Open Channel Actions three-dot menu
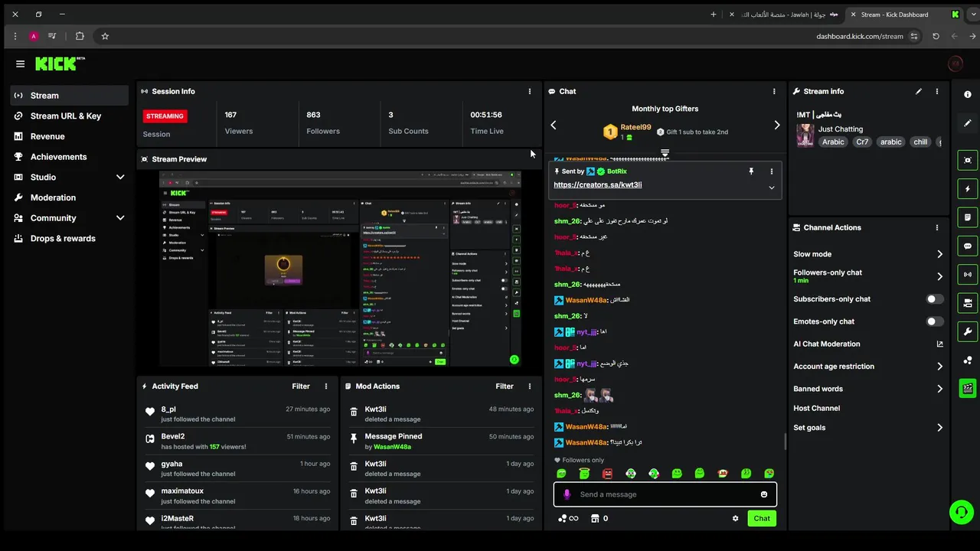Image resolution: width=980 pixels, height=551 pixels. [x=937, y=227]
